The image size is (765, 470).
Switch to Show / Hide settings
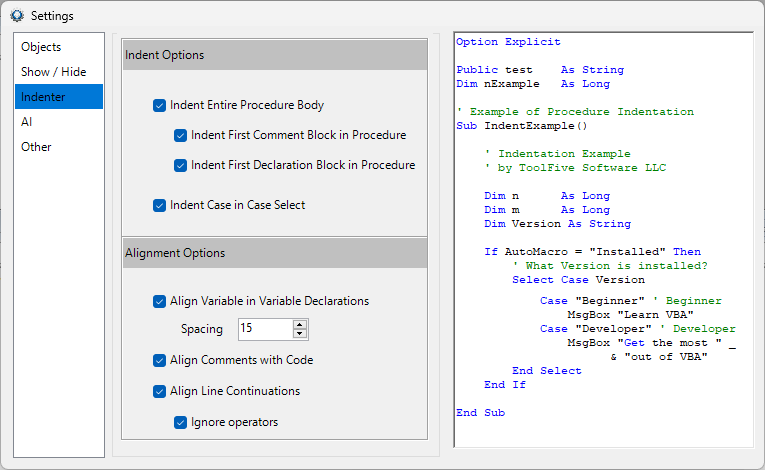tap(59, 72)
